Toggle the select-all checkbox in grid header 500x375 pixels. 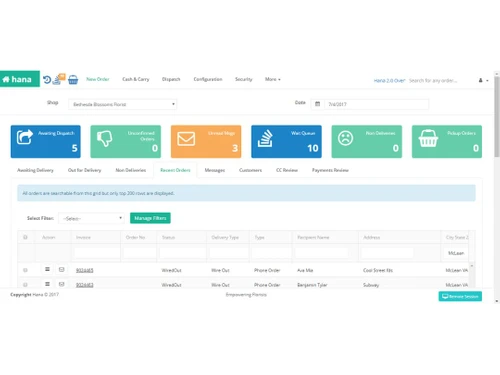coord(25,237)
